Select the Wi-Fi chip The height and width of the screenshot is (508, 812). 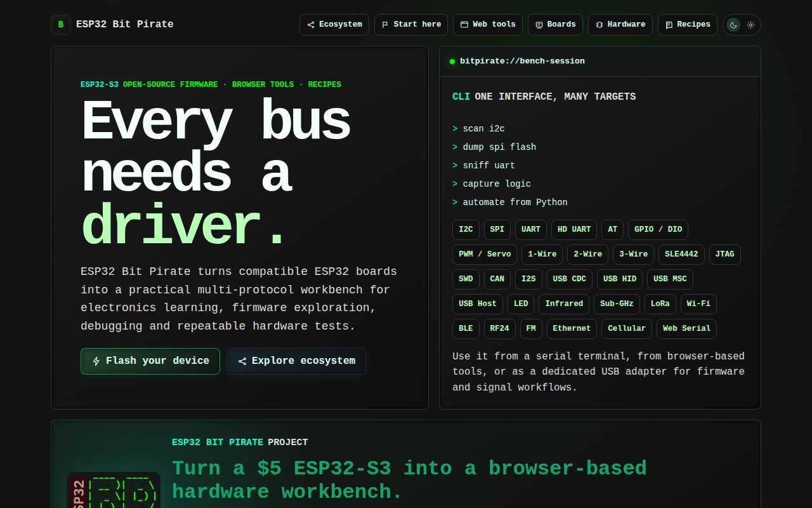tap(698, 304)
